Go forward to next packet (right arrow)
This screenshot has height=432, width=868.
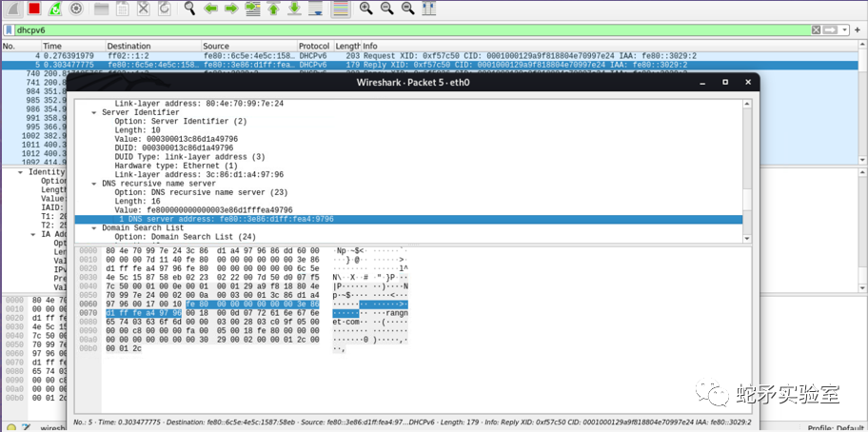coord(231,9)
